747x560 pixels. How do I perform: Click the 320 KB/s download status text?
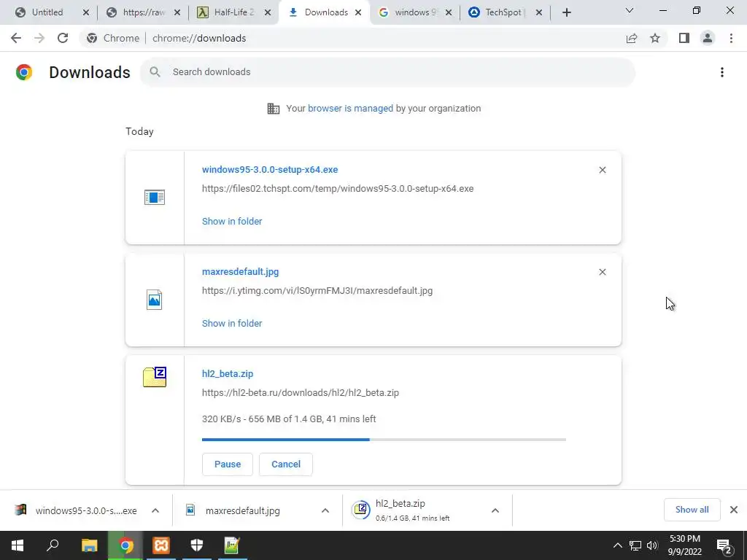289,419
